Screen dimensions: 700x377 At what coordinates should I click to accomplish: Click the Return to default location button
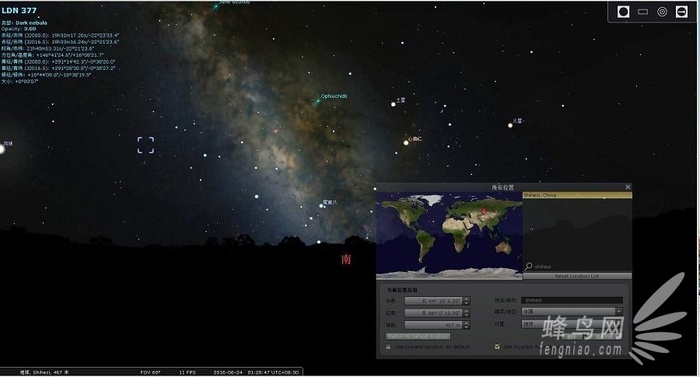[418, 336]
